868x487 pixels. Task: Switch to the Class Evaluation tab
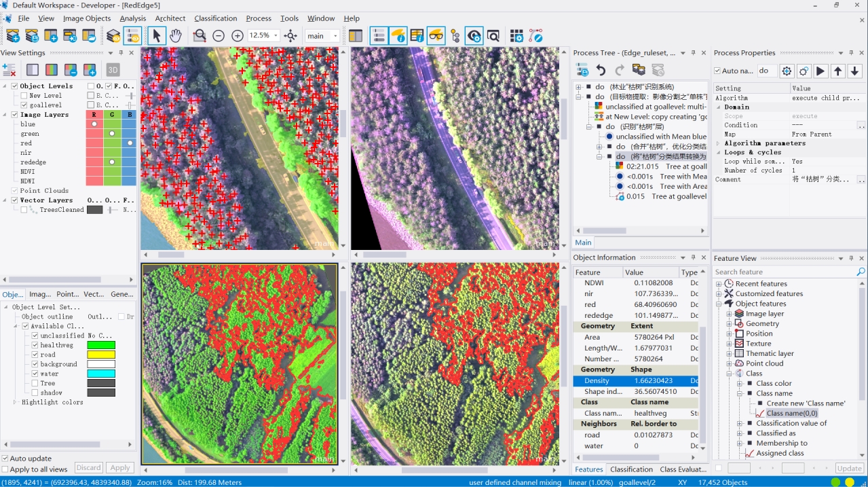point(683,469)
